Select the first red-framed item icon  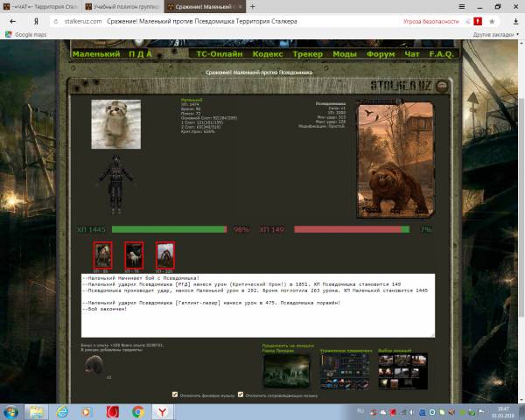coord(103,255)
